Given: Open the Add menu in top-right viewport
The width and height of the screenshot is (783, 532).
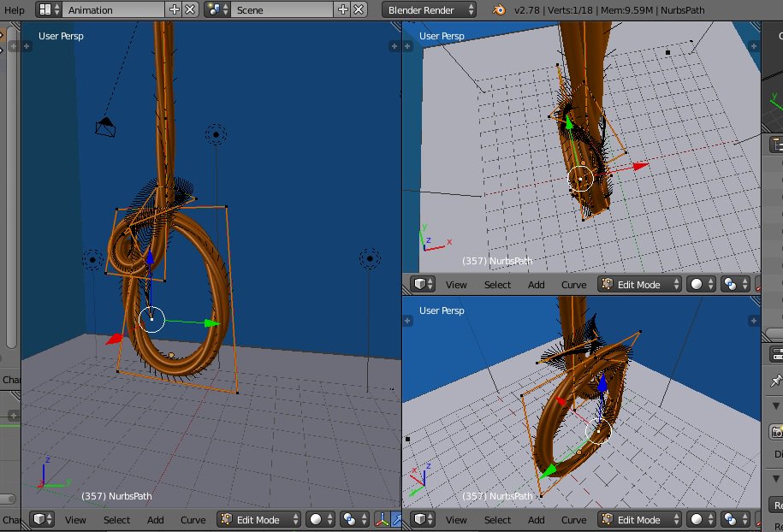Looking at the screenshot, I should pyautogui.click(x=536, y=284).
